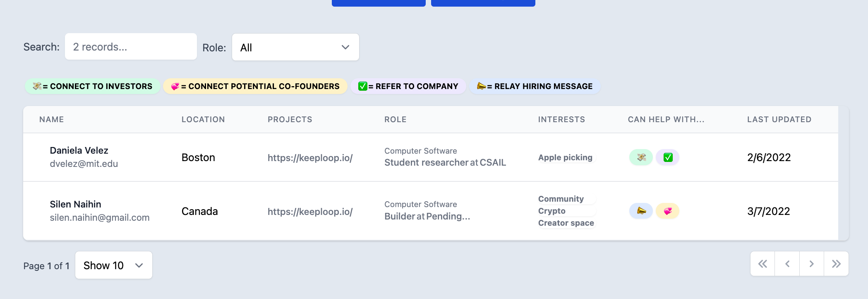Sort table by Location column header
868x299 pixels.
tap(203, 120)
